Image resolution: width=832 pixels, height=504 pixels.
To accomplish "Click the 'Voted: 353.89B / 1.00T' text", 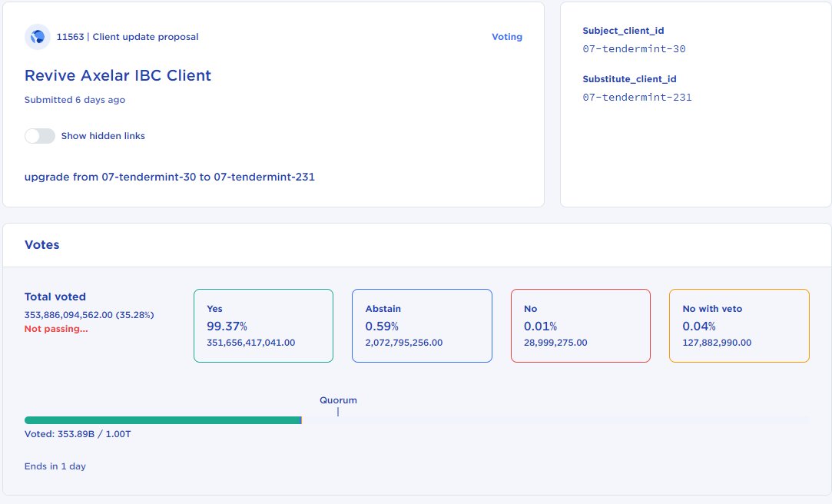I will point(78,434).
